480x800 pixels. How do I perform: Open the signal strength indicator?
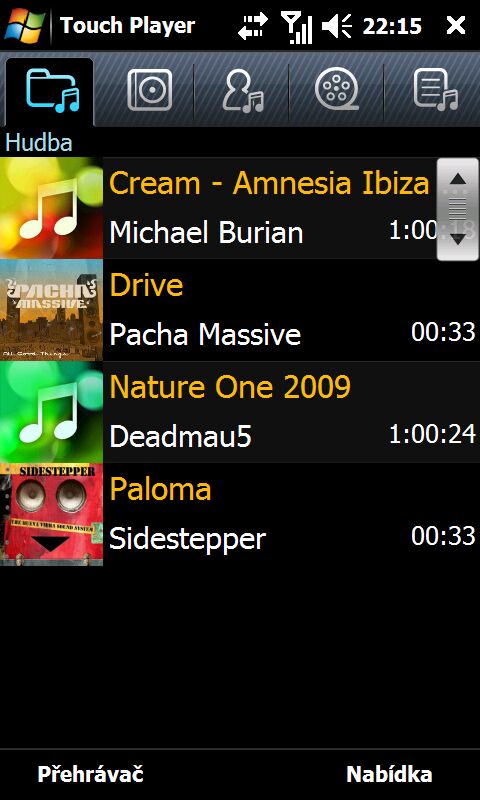pyautogui.click(x=297, y=27)
